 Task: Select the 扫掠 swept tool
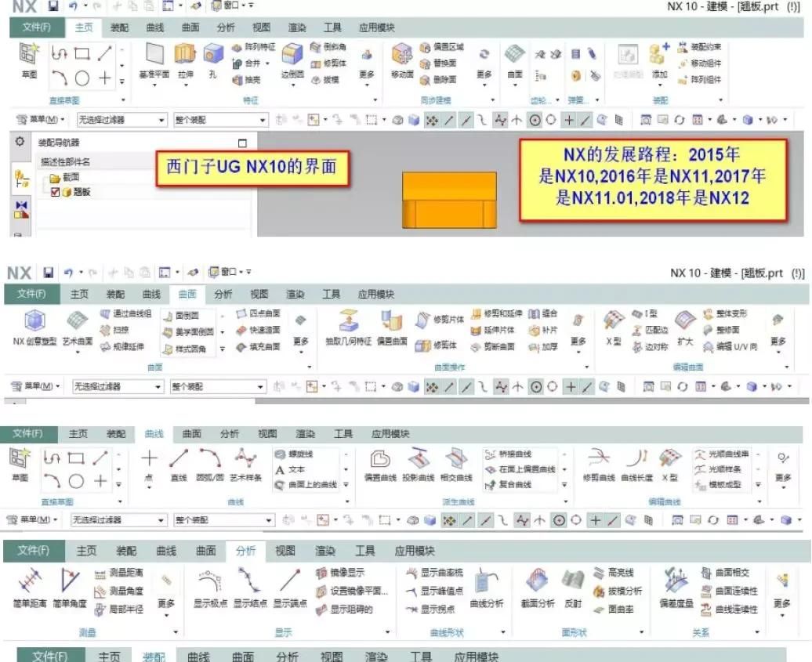point(114,330)
